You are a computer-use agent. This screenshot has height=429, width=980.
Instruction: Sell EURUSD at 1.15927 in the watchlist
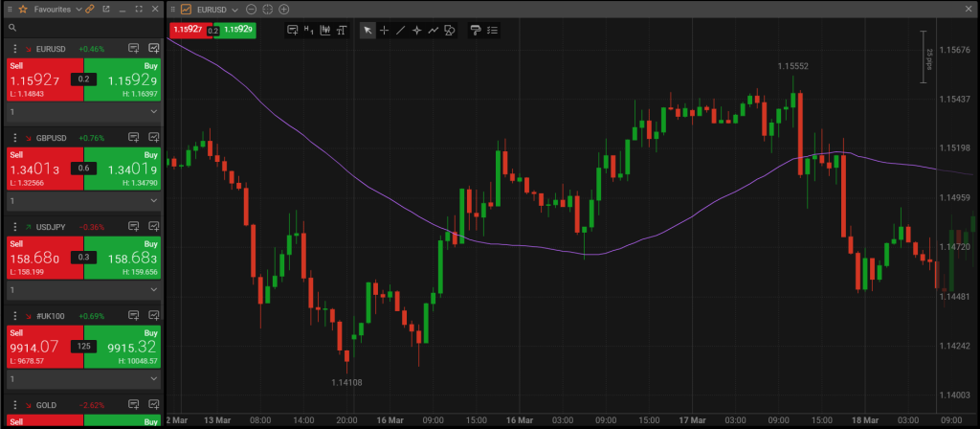(44, 79)
